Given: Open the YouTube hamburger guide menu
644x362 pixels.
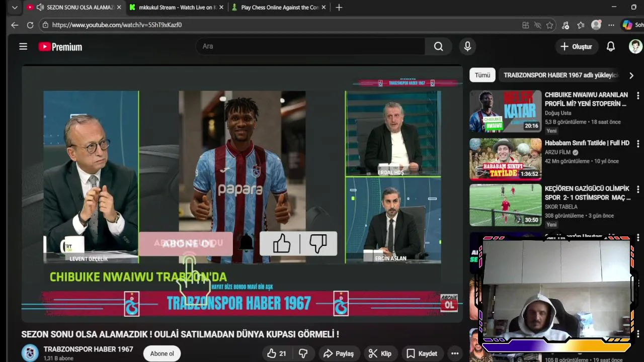Looking at the screenshot, I should [23, 47].
